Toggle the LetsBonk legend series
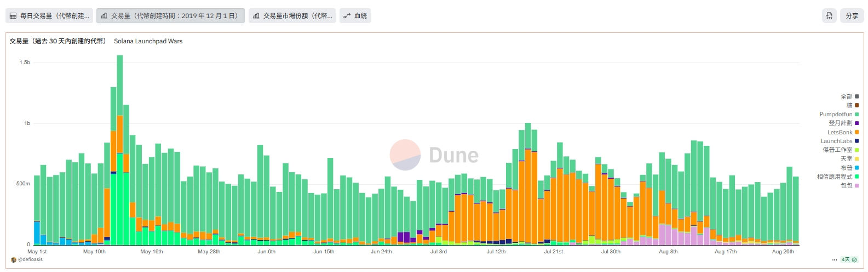The width and height of the screenshot is (868, 272). tap(843, 132)
